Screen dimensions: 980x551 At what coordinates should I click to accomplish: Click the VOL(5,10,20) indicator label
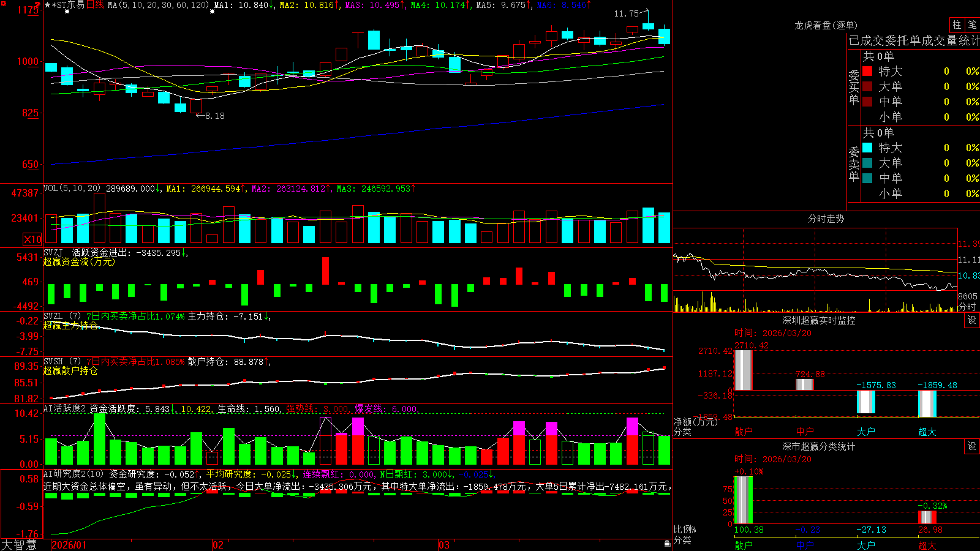pos(72,189)
